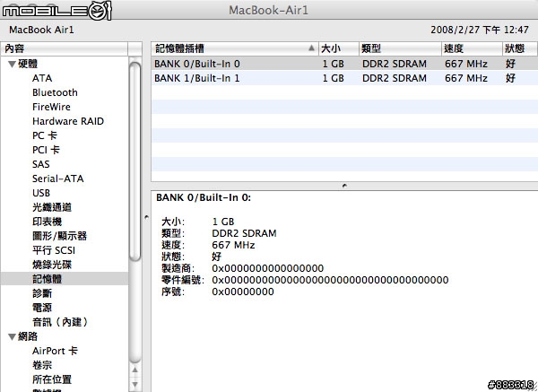This screenshot has height=392, width=538.
Task: Select ATA in the sidebar
Action: point(42,78)
